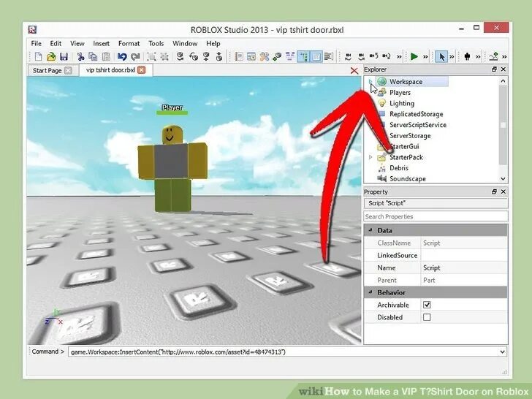The width and height of the screenshot is (532, 399).
Task: Expand overflow chevron beside the Play button
Action: (425, 57)
